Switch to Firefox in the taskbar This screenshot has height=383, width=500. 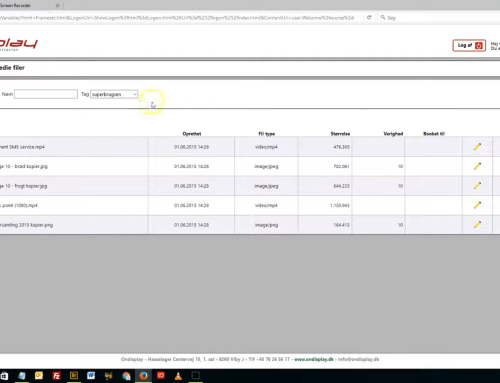144,376
